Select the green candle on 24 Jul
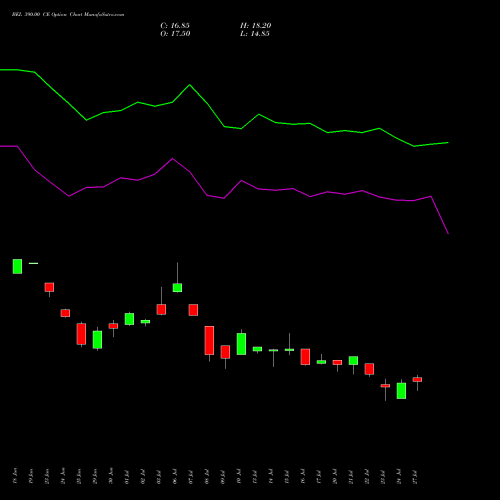Image resolution: width=500 pixels, height=500 pixels. (x=401, y=390)
